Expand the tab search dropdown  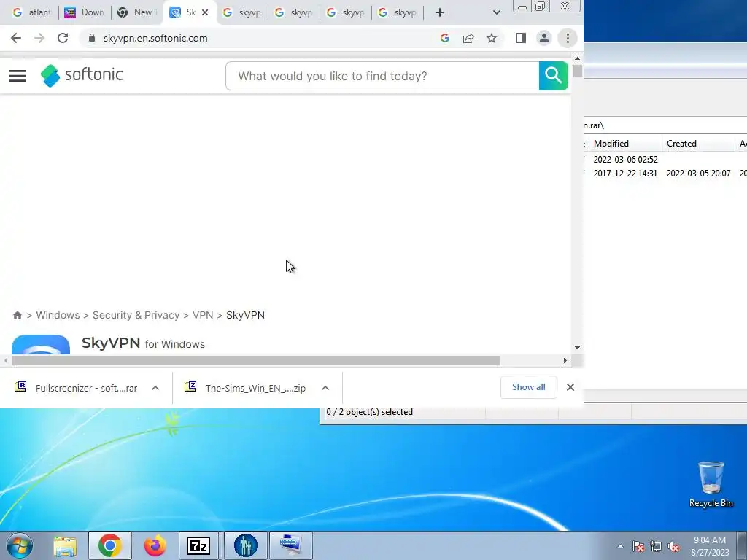pyautogui.click(x=496, y=12)
